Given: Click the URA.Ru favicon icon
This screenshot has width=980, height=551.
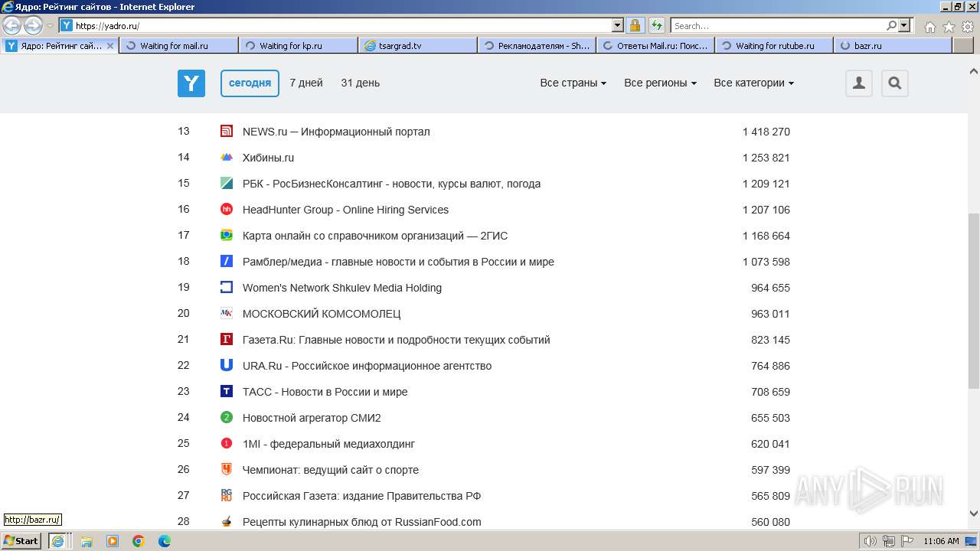Looking at the screenshot, I should point(227,366).
